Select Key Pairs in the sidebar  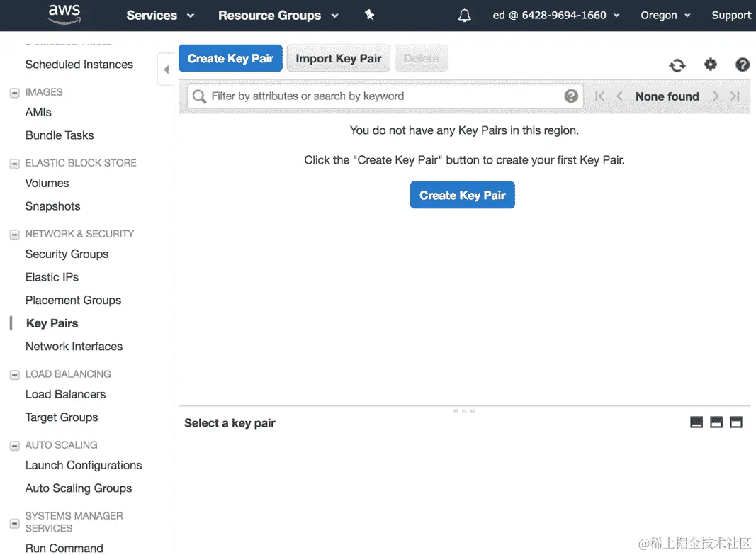(52, 323)
